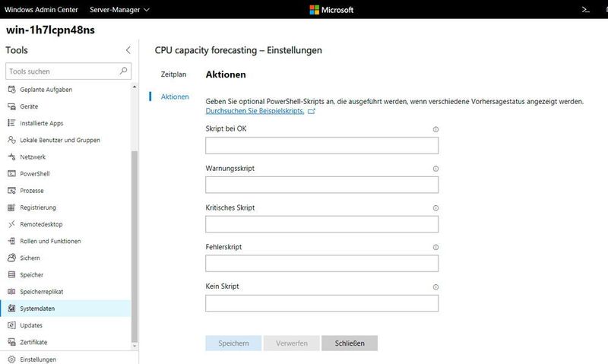Click sidebar scrollbar down arrow
Viewport: 608px width, 364px height.
point(135,347)
